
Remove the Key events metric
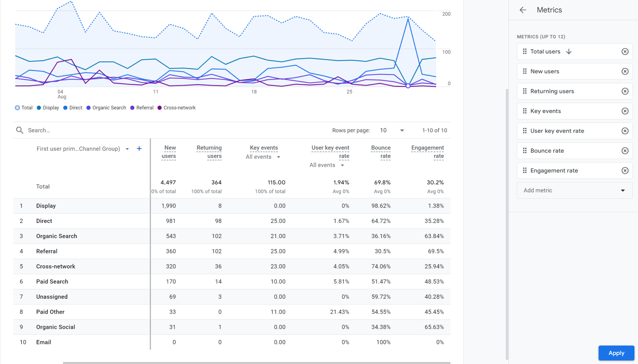625,111
